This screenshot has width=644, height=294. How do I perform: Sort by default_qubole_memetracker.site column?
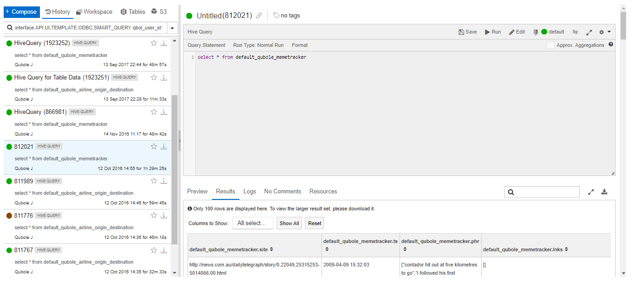pyautogui.click(x=272, y=249)
